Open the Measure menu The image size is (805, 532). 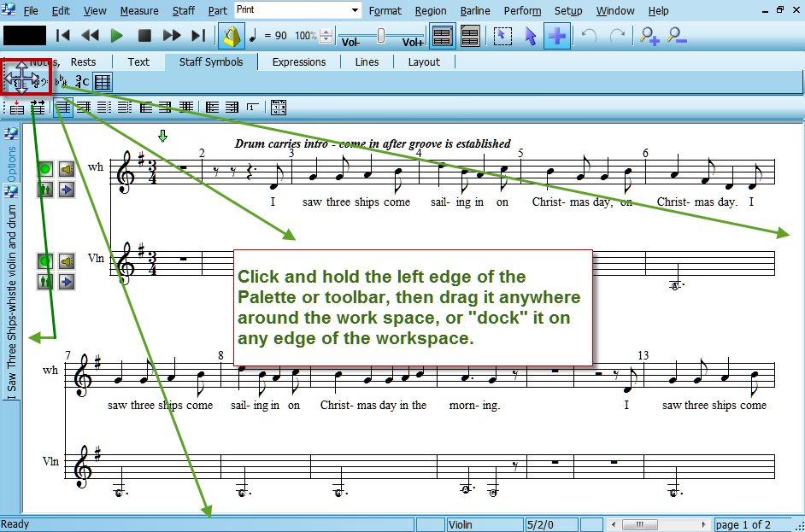[x=139, y=11]
